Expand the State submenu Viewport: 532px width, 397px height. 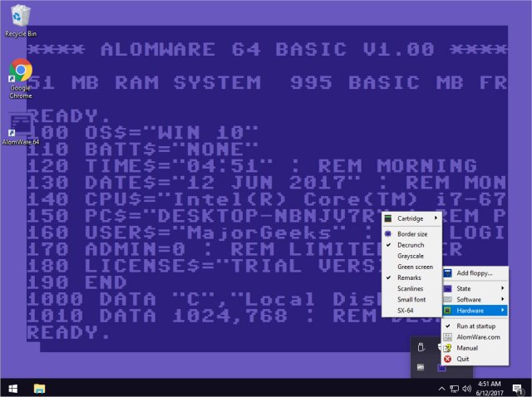(475, 288)
